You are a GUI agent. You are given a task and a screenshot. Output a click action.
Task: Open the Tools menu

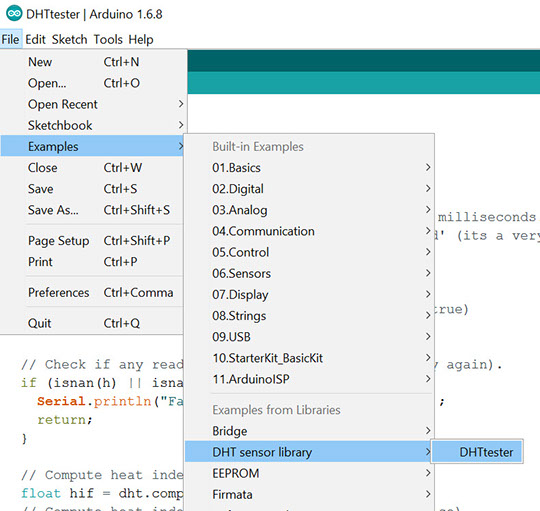(108, 39)
